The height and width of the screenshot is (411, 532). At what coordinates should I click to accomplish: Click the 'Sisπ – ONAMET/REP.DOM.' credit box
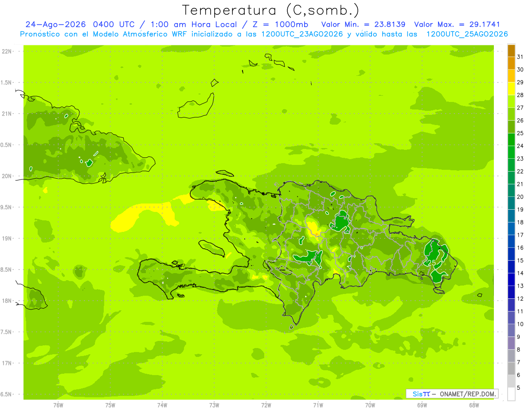click(452, 394)
